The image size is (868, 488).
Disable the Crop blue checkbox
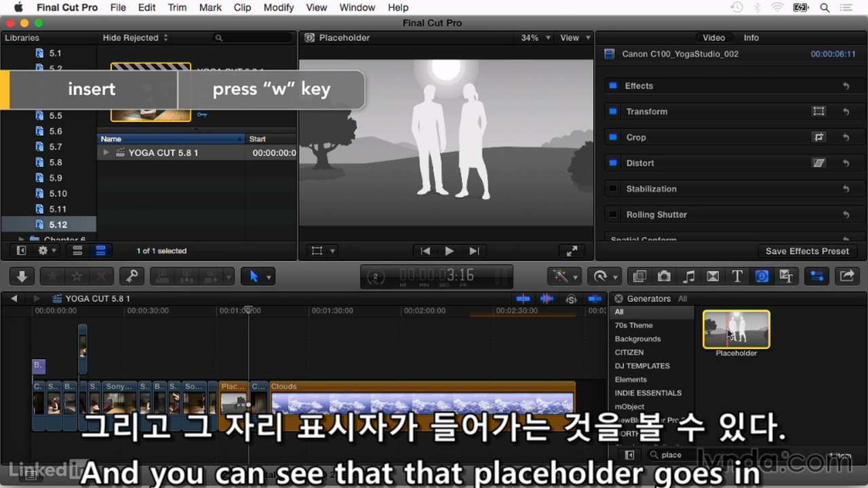point(613,137)
